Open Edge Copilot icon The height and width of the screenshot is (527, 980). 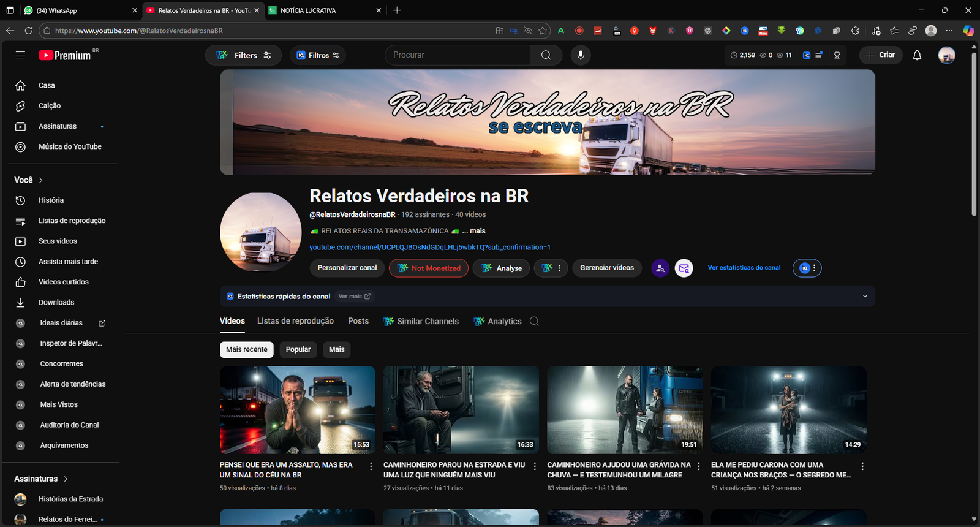tap(968, 31)
